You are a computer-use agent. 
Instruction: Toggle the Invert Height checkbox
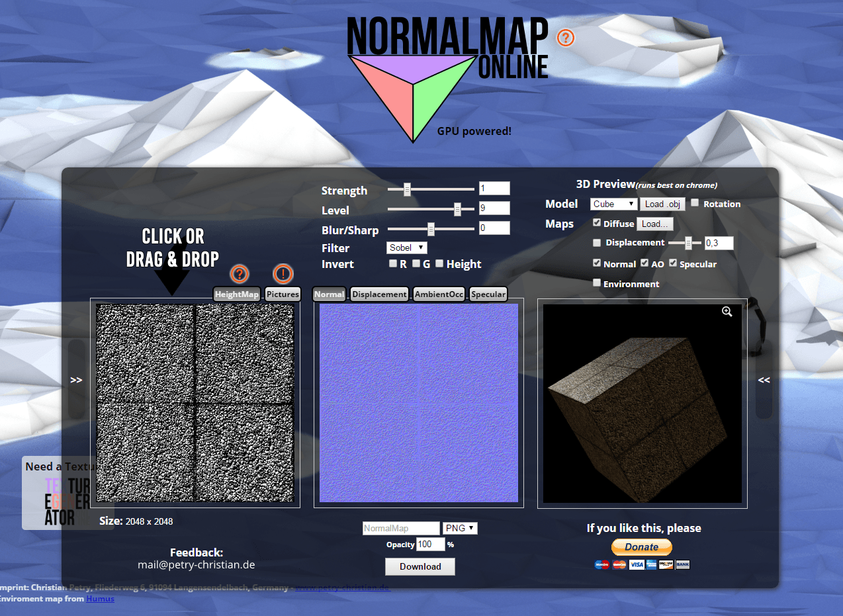(439, 263)
